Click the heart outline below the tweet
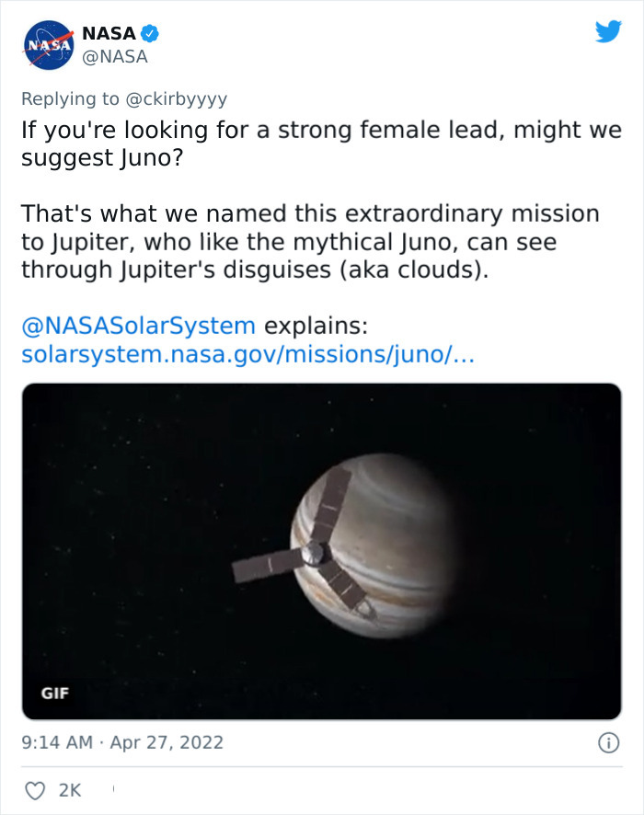Image resolution: width=644 pixels, height=815 pixels. 34,788
